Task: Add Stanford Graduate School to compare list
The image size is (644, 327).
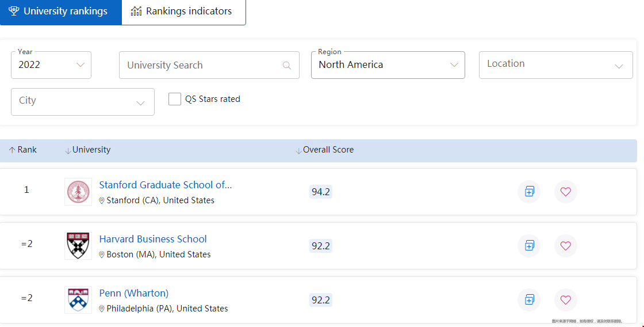Action: pos(529,192)
